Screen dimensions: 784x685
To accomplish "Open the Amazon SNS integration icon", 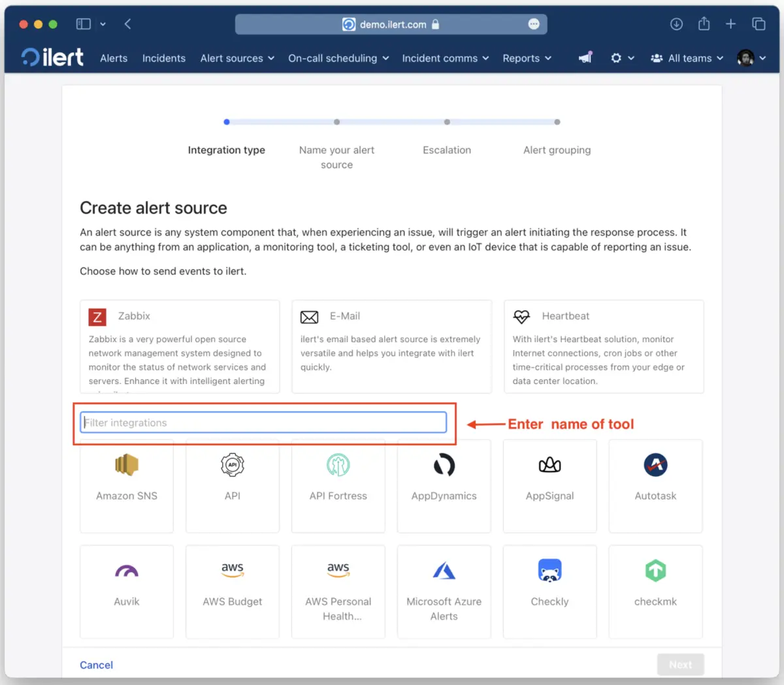I will coord(127,465).
